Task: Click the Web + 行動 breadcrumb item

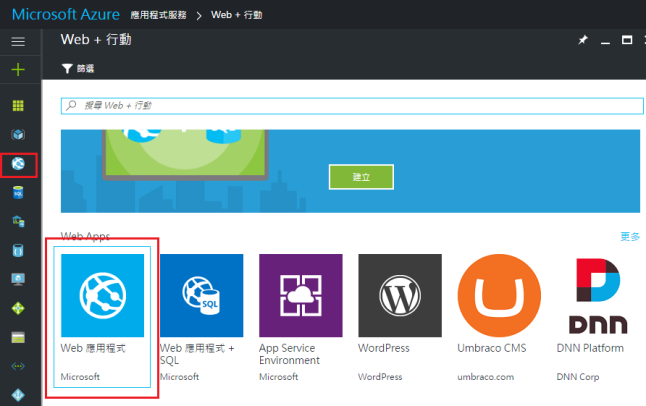Action: pos(236,15)
